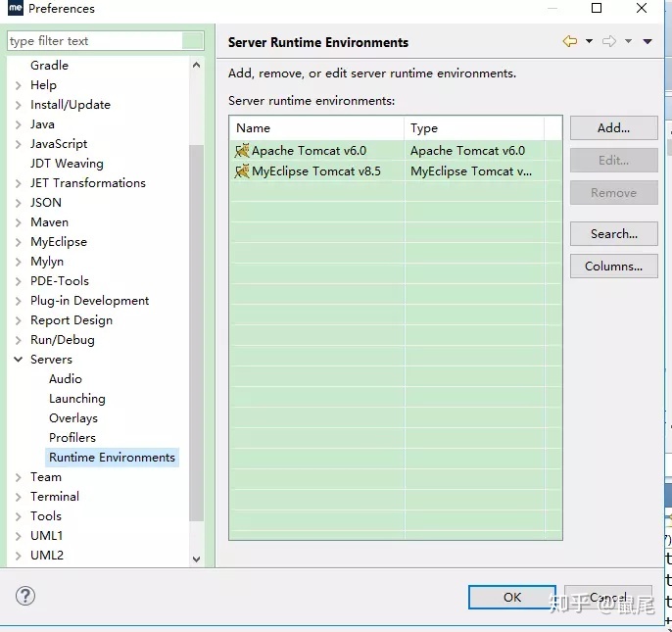Screen dimensions: 672x632
Task: Open the view menu triangle beside the navigation arrows
Action: 648,41
